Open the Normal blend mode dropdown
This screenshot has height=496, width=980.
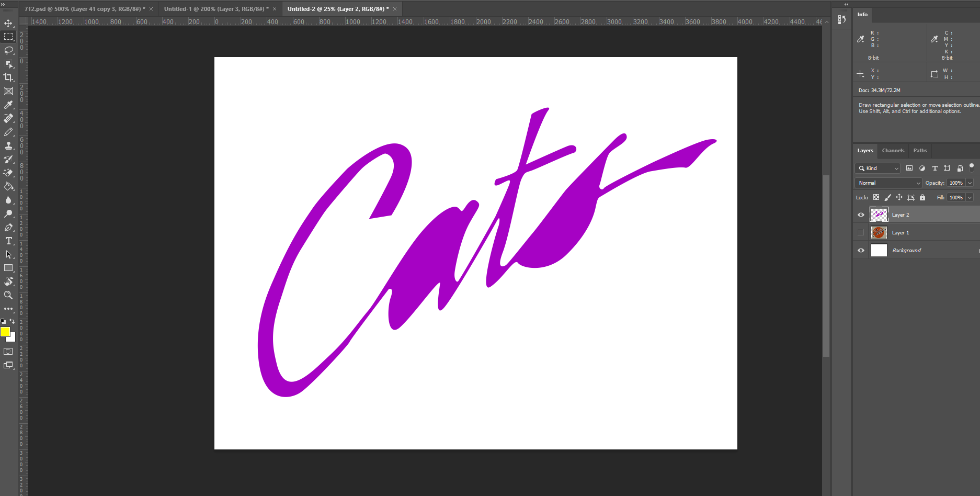[888, 183]
